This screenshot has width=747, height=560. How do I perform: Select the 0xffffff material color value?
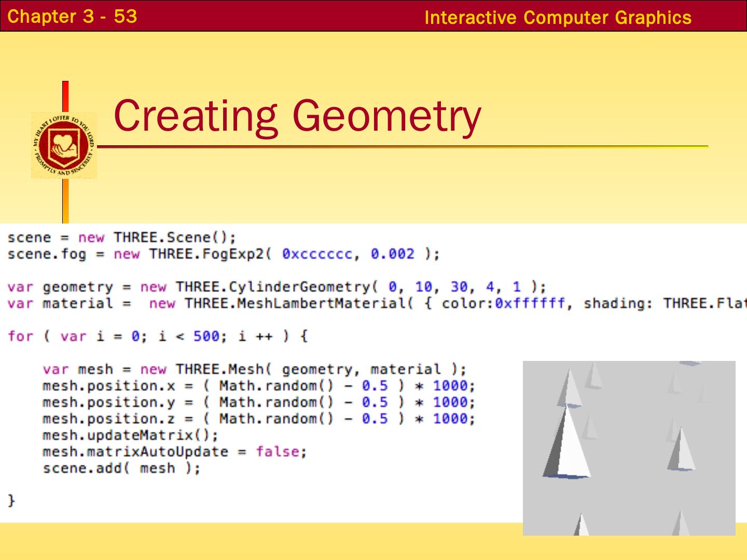point(529,303)
